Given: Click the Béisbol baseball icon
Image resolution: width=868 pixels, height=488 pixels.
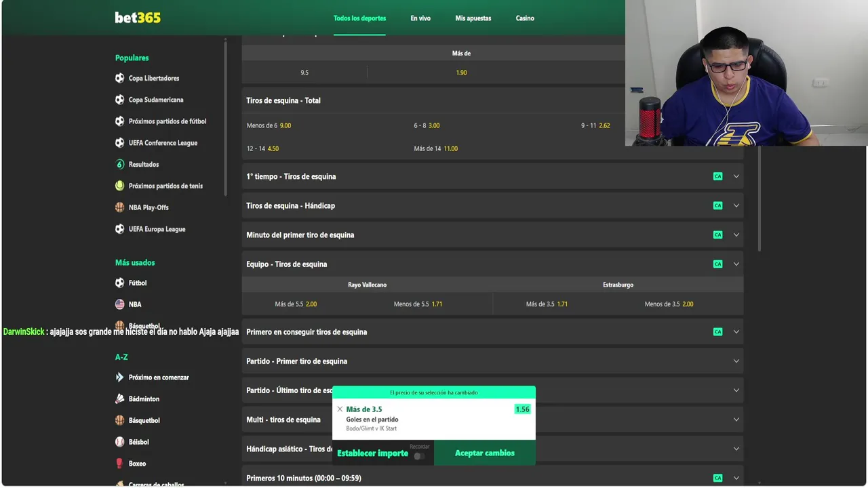Looking at the screenshot, I should coord(119,442).
